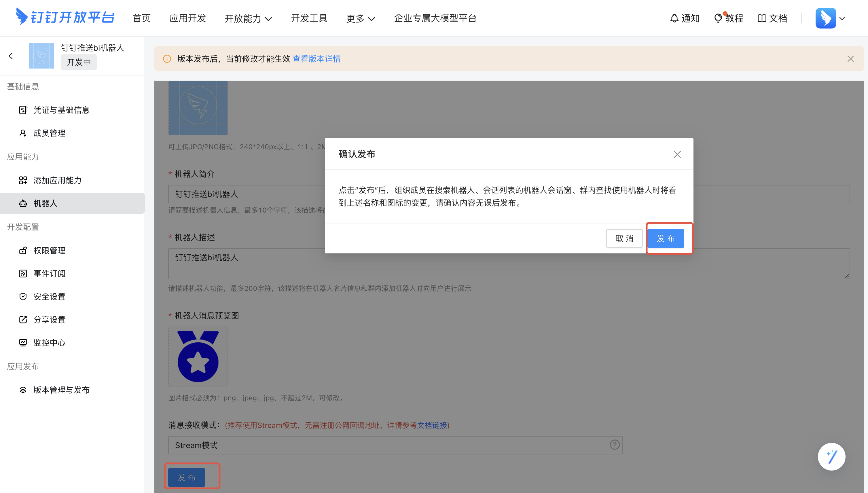Dismiss the version notice banner

850,59
